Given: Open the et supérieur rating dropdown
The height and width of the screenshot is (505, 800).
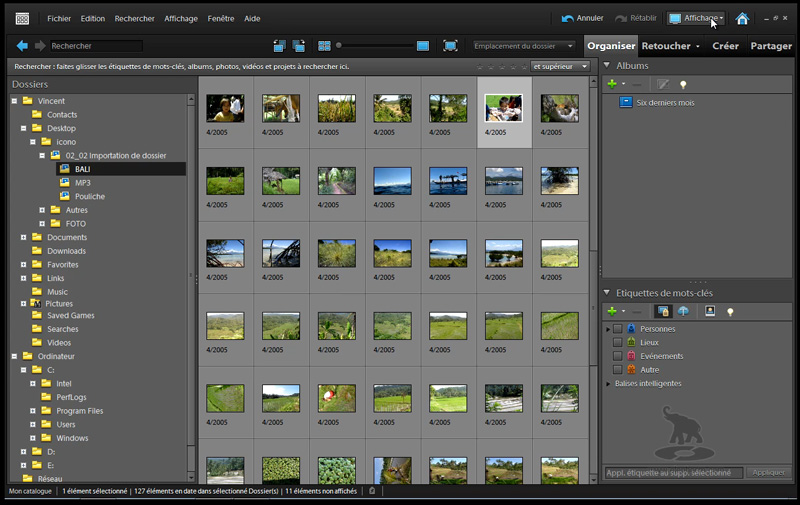Looking at the screenshot, I should pyautogui.click(x=560, y=66).
